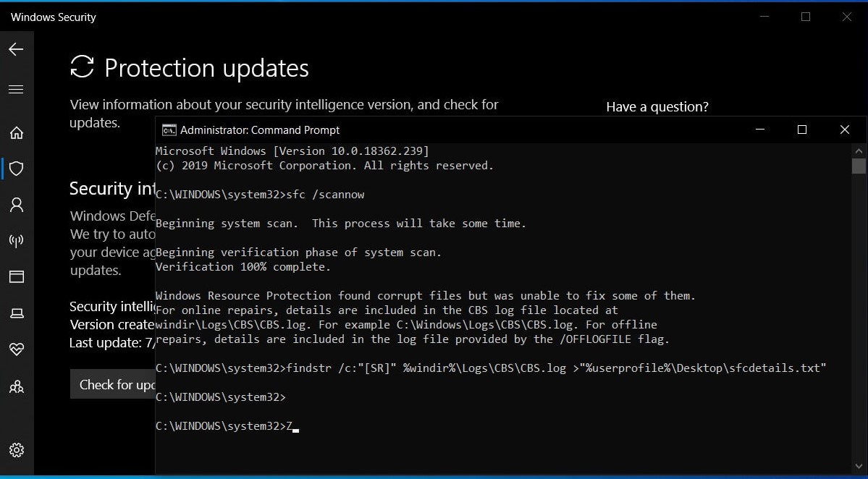The image size is (868, 479).
Task: Click the Command Prompt scrollbar thumb
Action: click(859, 166)
